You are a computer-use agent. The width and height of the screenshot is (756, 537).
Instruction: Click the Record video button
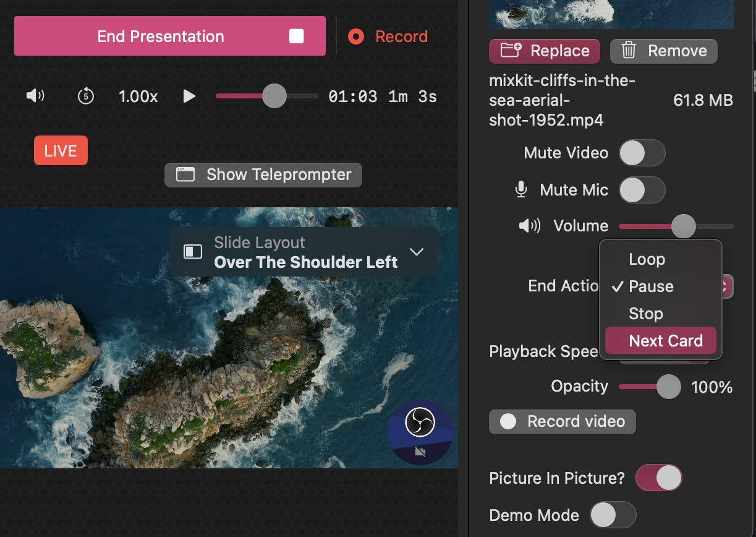click(562, 421)
